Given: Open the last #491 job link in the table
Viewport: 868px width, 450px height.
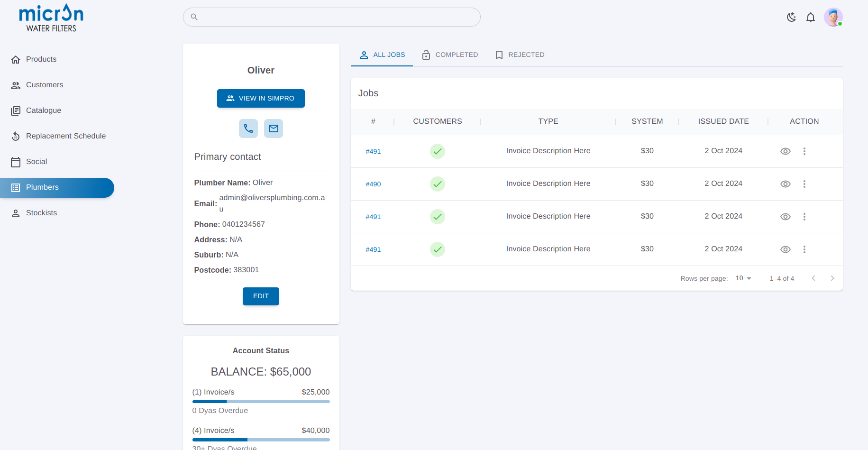Looking at the screenshot, I should (373, 249).
